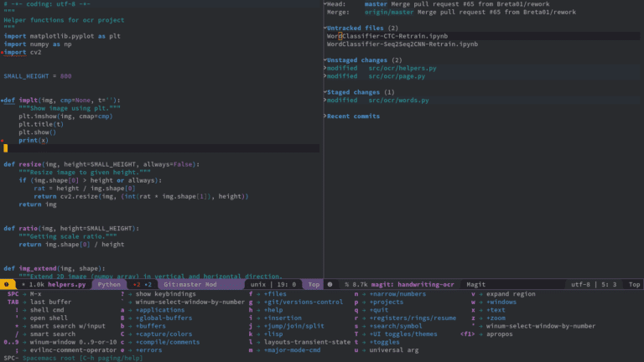Click the flycheck error count indicator
This screenshot has width=644, height=362.
pos(137,285)
